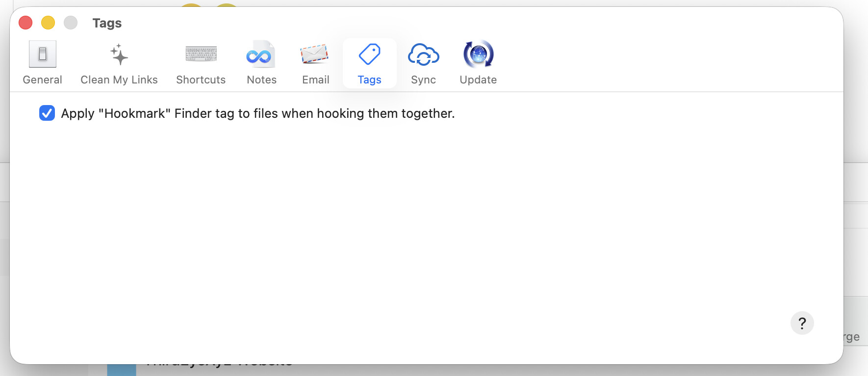Screen dimensions: 868x376
Task: Click the gray disabled zoom button
Action: click(x=71, y=23)
